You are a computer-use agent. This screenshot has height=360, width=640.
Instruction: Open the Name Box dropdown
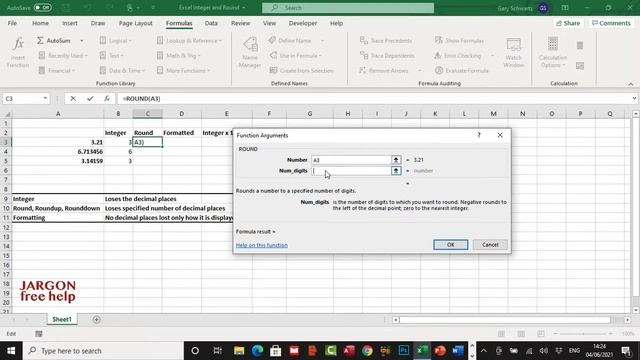[x=45, y=98]
